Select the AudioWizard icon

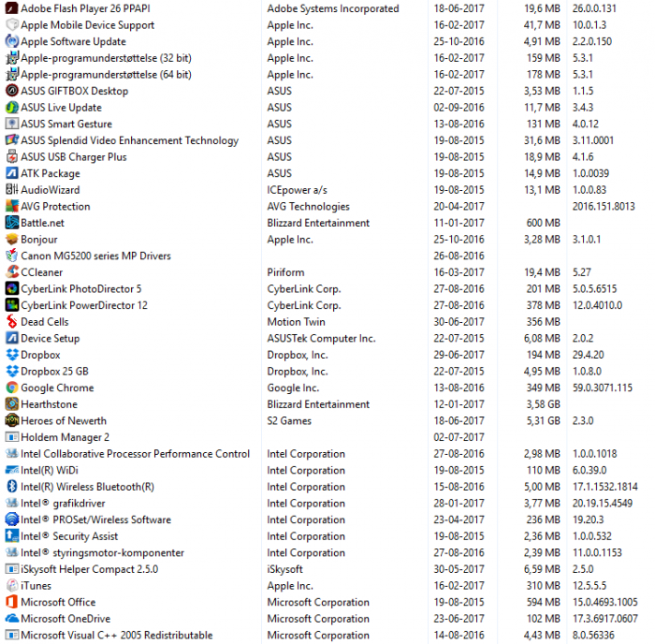(x=11, y=189)
